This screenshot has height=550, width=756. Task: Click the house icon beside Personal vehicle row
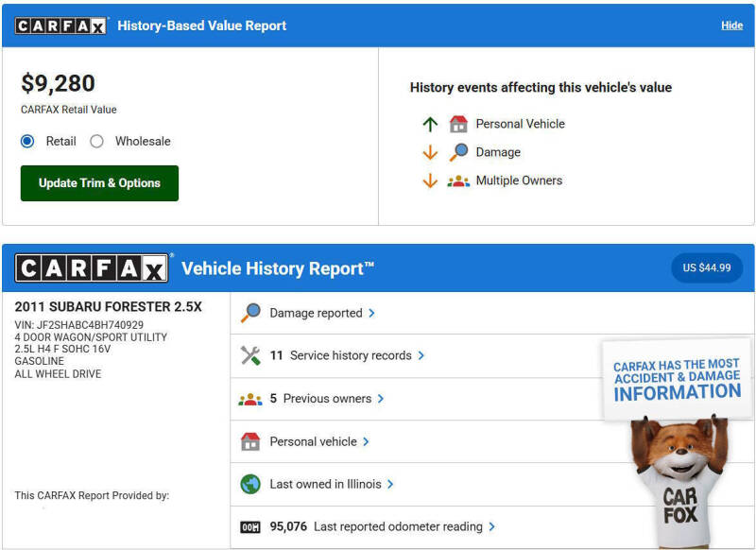point(250,441)
